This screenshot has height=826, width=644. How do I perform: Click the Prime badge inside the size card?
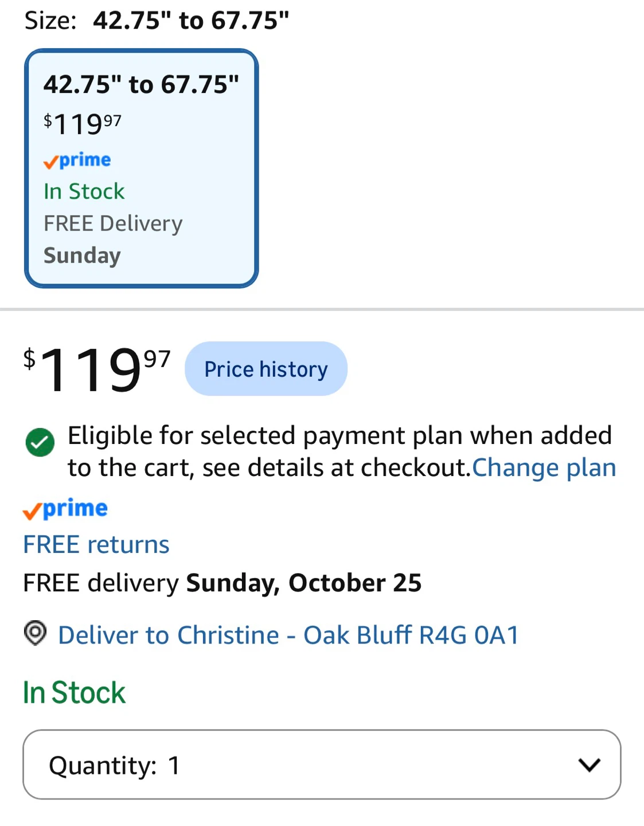[x=77, y=160]
